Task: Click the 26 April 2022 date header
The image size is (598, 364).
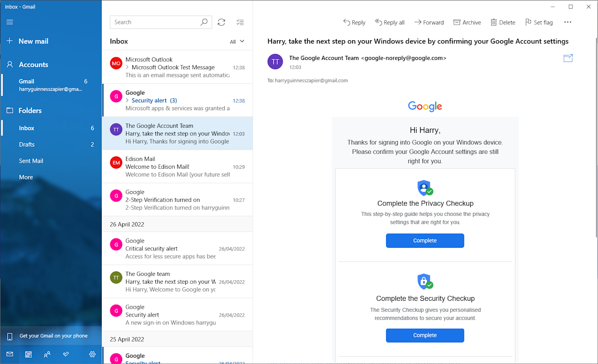Action: [177, 224]
